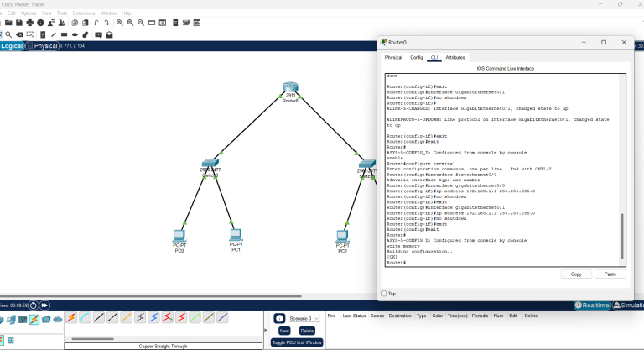Image resolution: width=644 pixels, height=350 pixels.
Task: Click the CLI vertical scrollbar thumb
Action: (x=623, y=237)
